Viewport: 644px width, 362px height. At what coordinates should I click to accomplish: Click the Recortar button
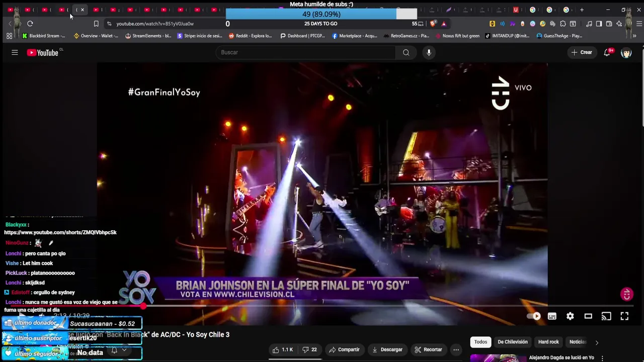[x=428, y=349]
